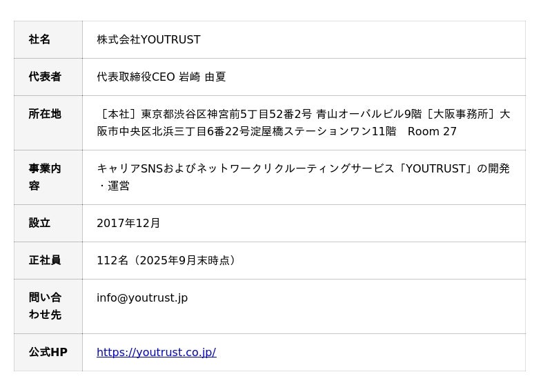Click the 社名 row label

point(39,40)
